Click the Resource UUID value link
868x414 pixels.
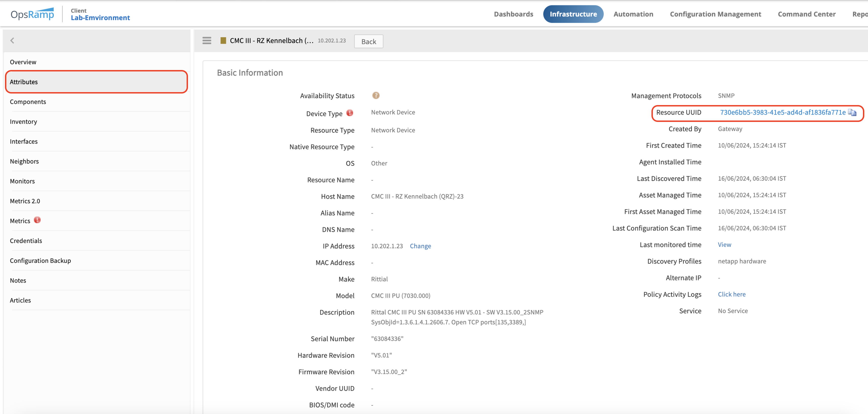point(783,113)
